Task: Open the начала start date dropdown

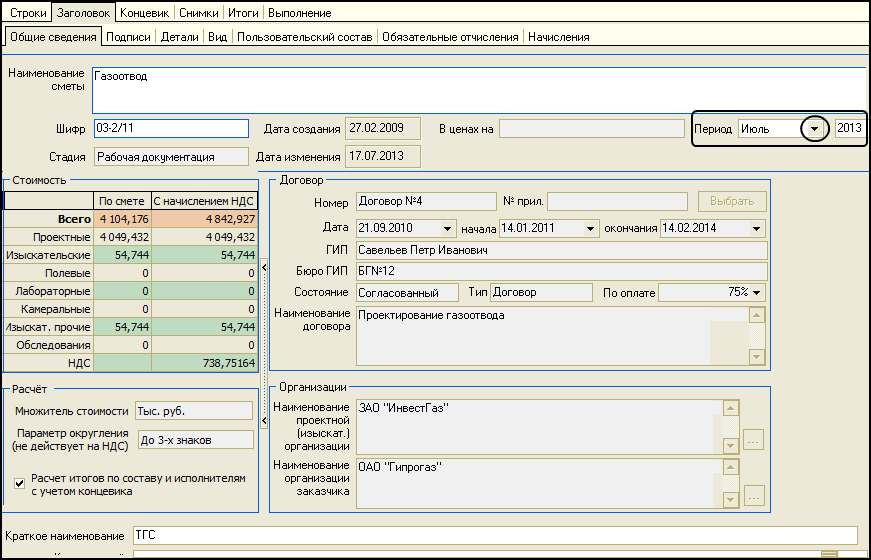Action: click(589, 228)
